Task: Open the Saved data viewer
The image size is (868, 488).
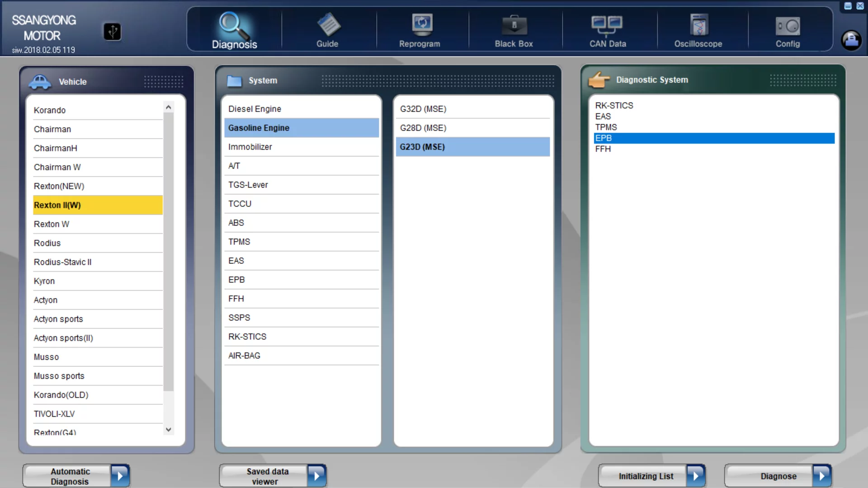Action: pyautogui.click(x=273, y=476)
